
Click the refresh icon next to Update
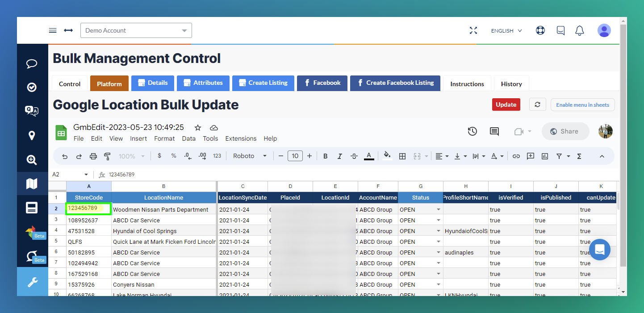pyautogui.click(x=538, y=104)
